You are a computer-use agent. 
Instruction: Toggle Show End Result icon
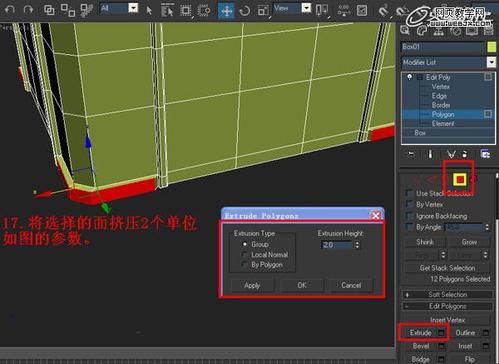(x=430, y=154)
